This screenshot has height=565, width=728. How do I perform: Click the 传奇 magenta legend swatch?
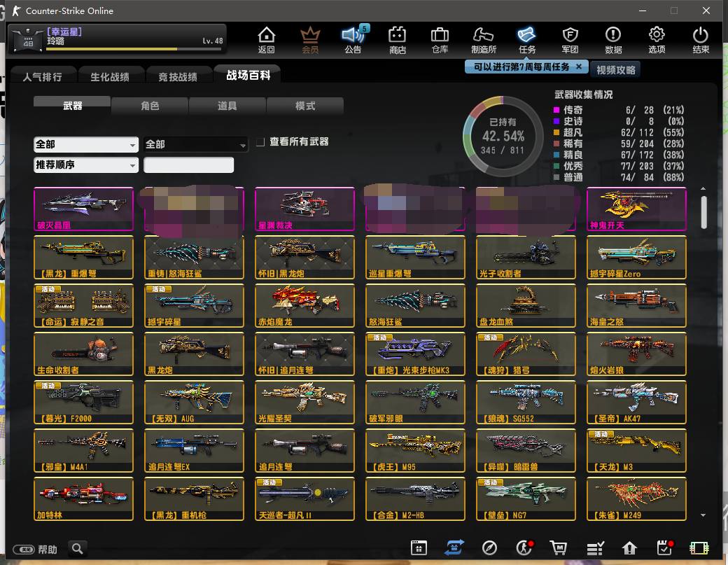pyautogui.click(x=556, y=110)
